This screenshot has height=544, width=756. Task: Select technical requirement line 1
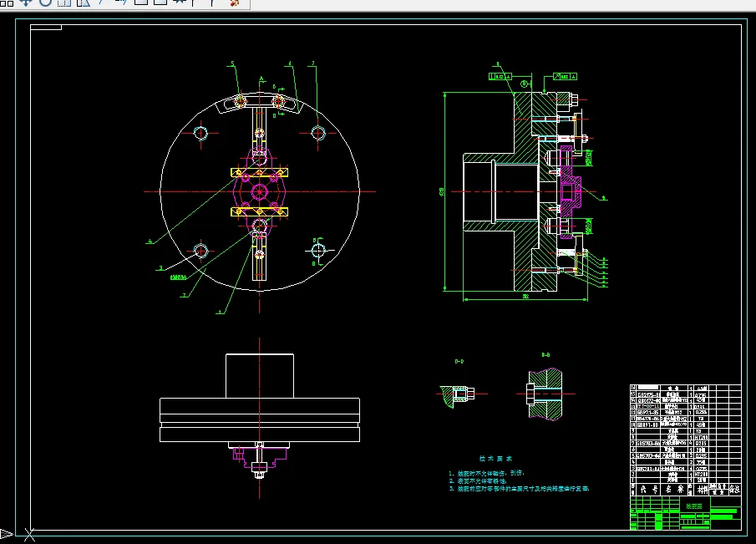tap(486, 473)
